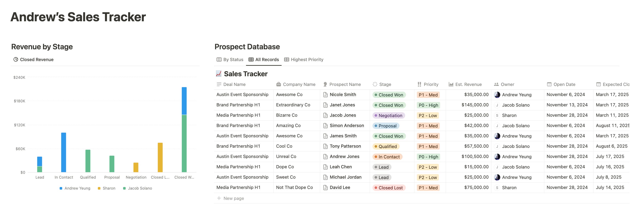Image resolution: width=644 pixels, height=206 pixels.
Task: Open P0 - High priority for Janet Jones
Action: 428,105
